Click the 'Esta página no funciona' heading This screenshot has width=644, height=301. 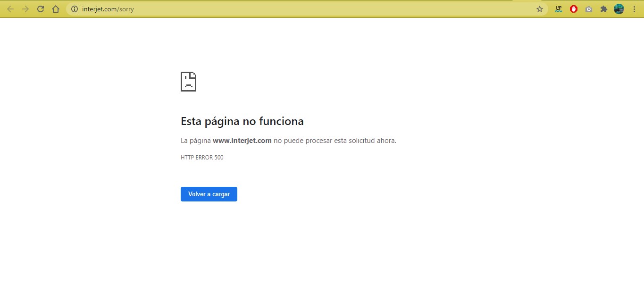point(242,121)
